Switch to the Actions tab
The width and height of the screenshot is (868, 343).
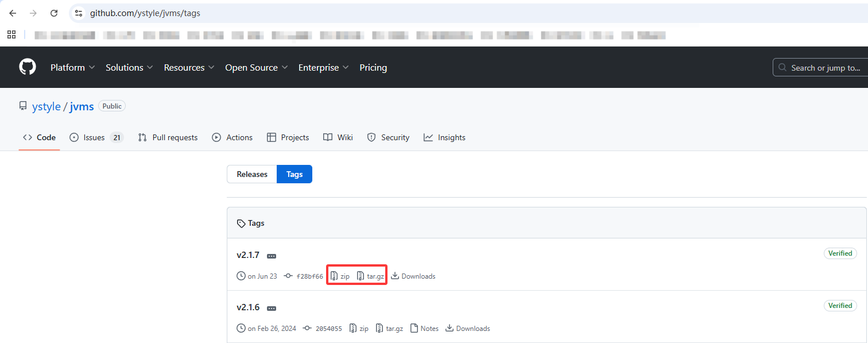coord(232,137)
